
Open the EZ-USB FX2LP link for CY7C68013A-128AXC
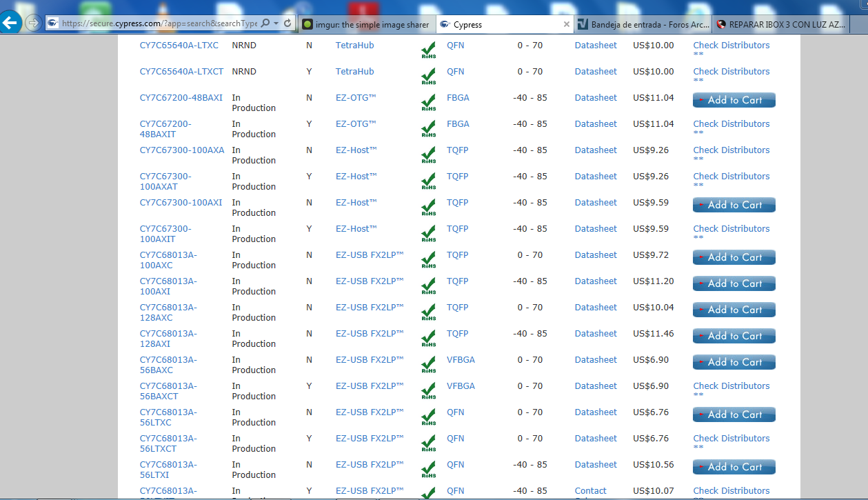[370, 308]
